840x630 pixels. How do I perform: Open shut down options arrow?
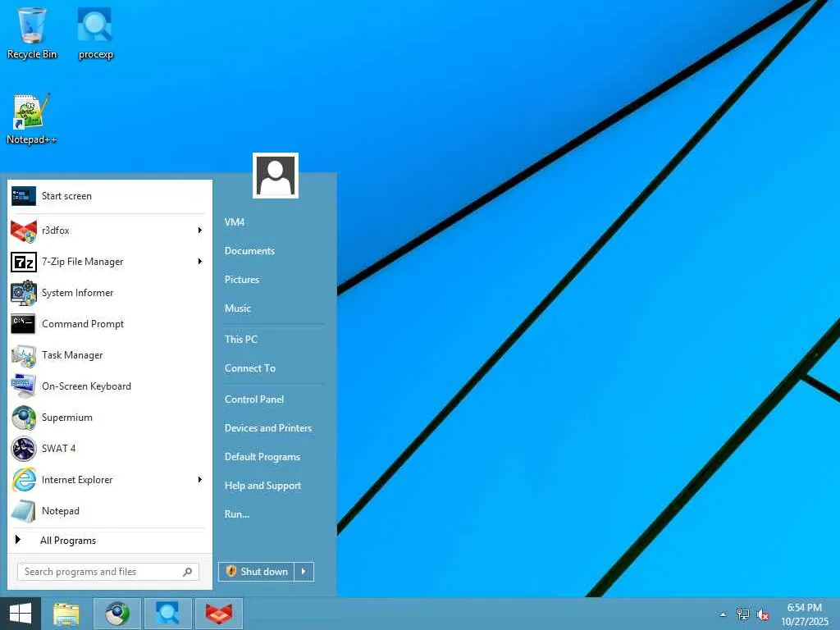coord(304,572)
